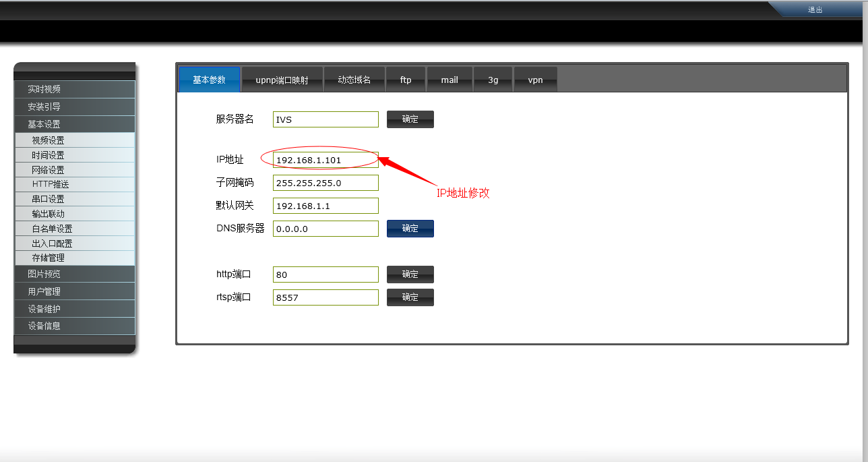The image size is (868, 462).
Task: Open the 设备维护 section
Action: point(74,308)
